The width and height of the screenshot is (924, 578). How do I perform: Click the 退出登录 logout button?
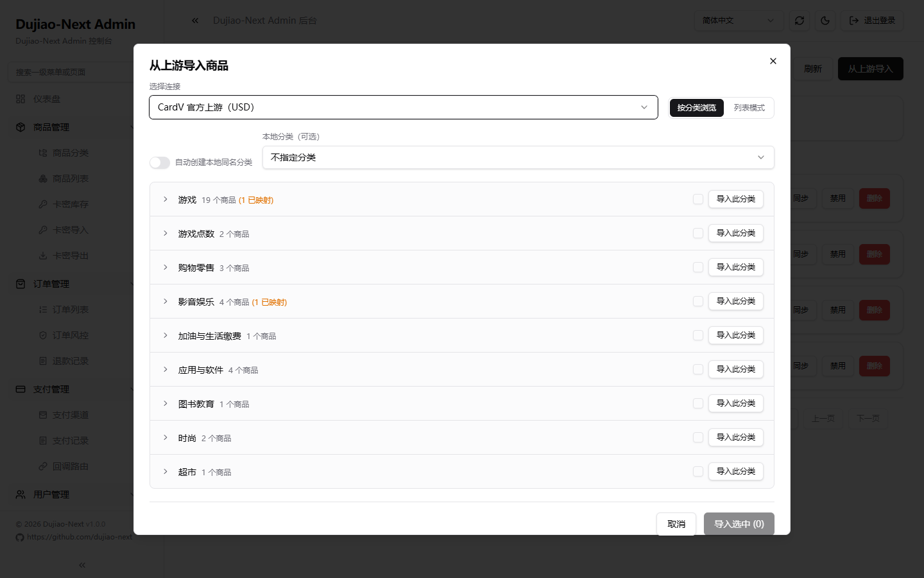pyautogui.click(x=872, y=21)
